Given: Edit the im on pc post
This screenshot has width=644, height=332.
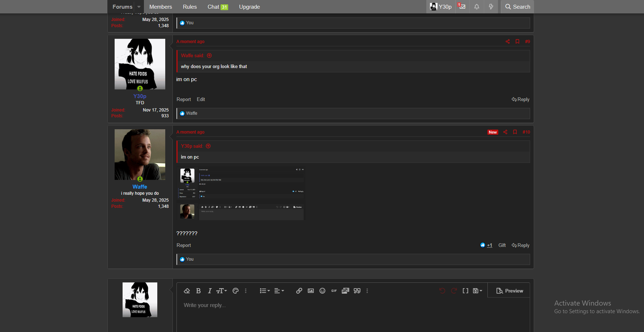Looking at the screenshot, I should point(201,100).
